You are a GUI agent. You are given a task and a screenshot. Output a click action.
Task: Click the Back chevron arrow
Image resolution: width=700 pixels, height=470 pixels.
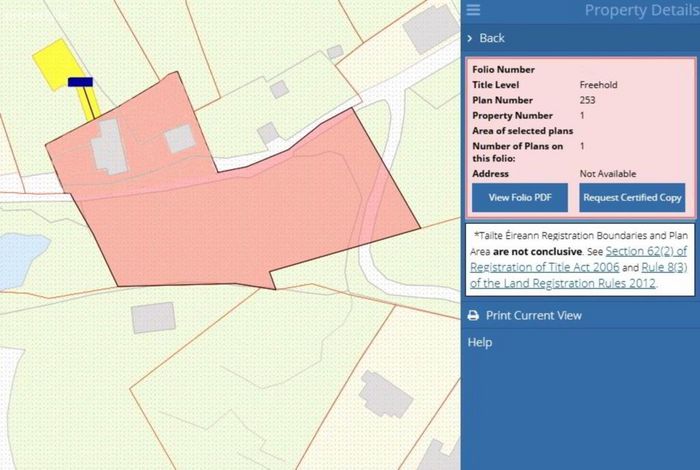pos(470,38)
